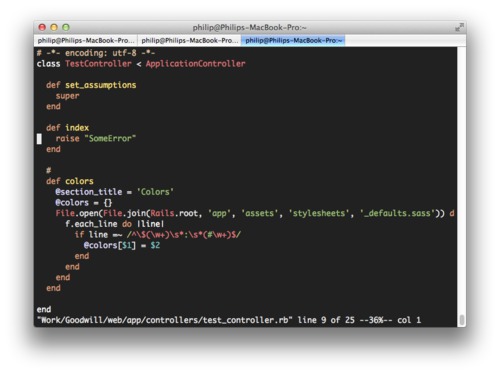Click @section_title variable
500x374 pixels.
[x=89, y=192]
